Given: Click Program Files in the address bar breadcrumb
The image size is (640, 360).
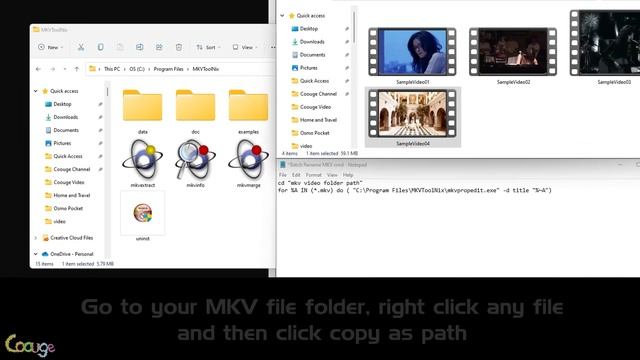Looking at the screenshot, I should pyautogui.click(x=169, y=69).
